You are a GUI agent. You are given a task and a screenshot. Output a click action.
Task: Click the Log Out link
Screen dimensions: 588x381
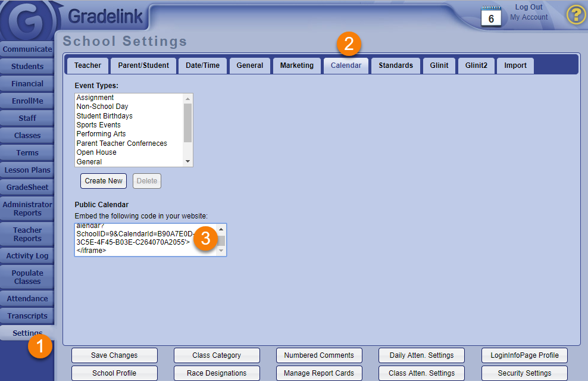point(528,7)
